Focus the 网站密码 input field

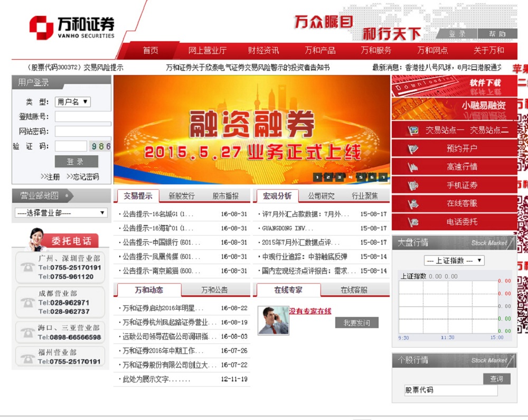click(83, 132)
